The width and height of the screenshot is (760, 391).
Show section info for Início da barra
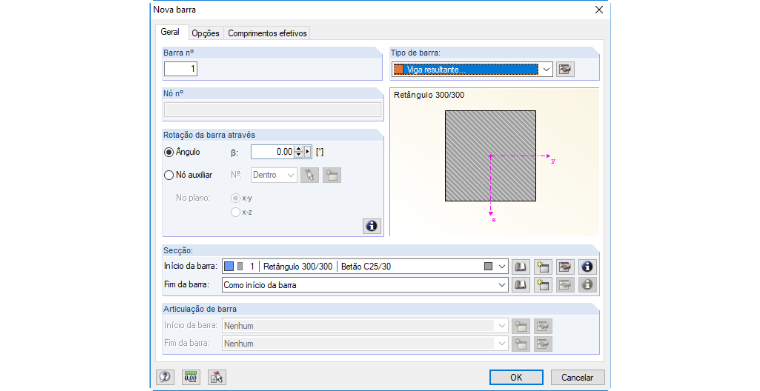pyautogui.click(x=587, y=266)
